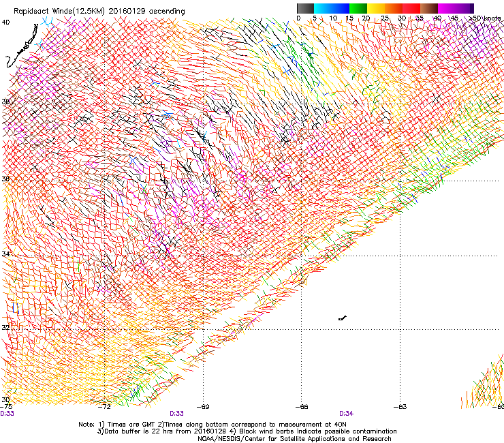Click the gray 0-5 knot legend segment
504x443 pixels.
tap(305, 8)
